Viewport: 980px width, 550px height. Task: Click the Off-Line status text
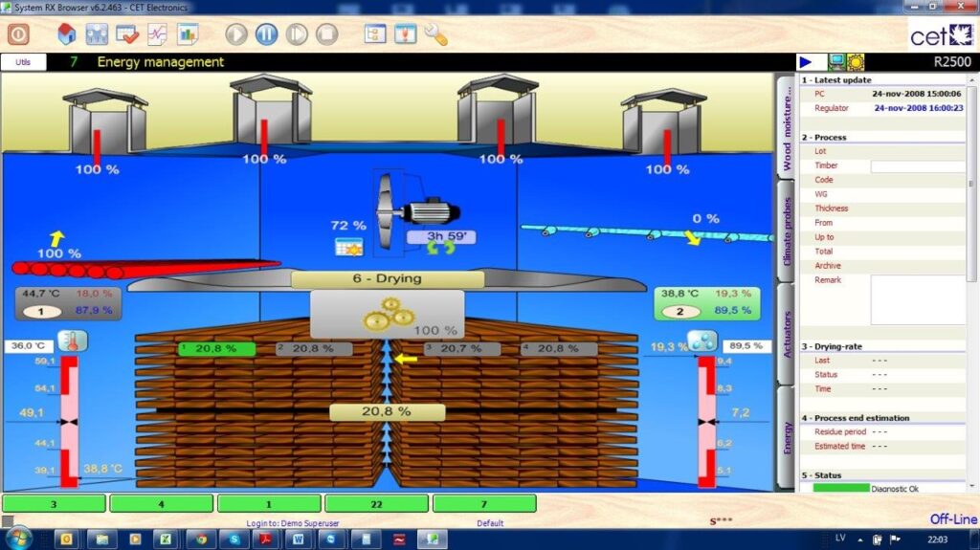[953, 519]
